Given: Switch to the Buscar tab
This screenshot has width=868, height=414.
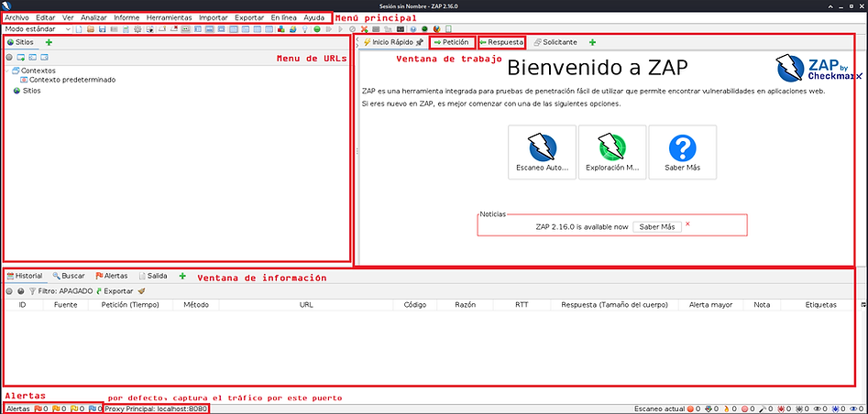Looking at the screenshot, I should point(69,276).
